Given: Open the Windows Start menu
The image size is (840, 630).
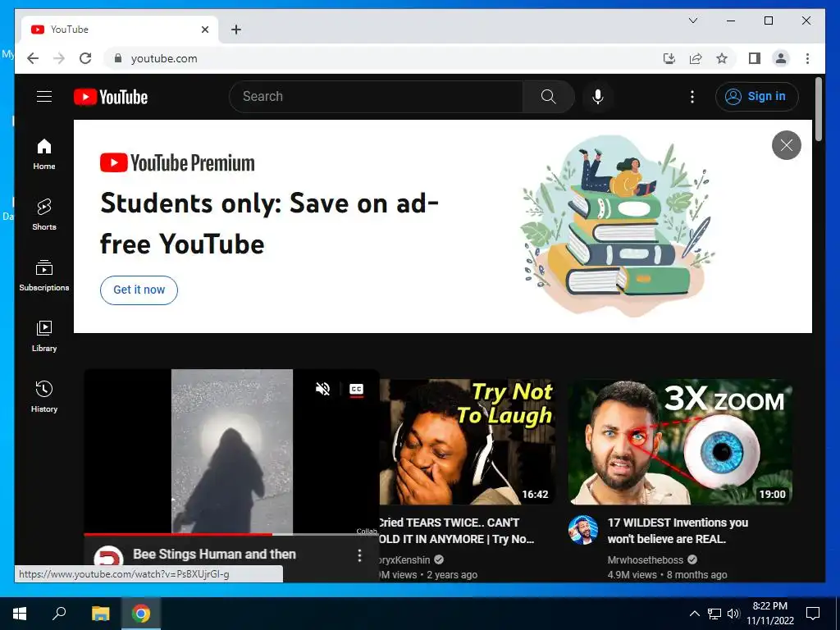Looking at the screenshot, I should [20, 614].
